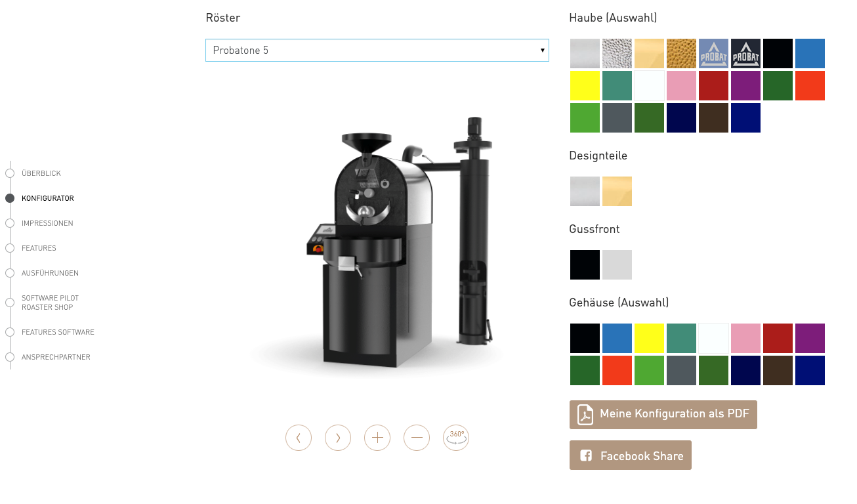The image size is (857, 504).
Task: Activate the 360° view icon
Action: pyautogui.click(x=456, y=438)
